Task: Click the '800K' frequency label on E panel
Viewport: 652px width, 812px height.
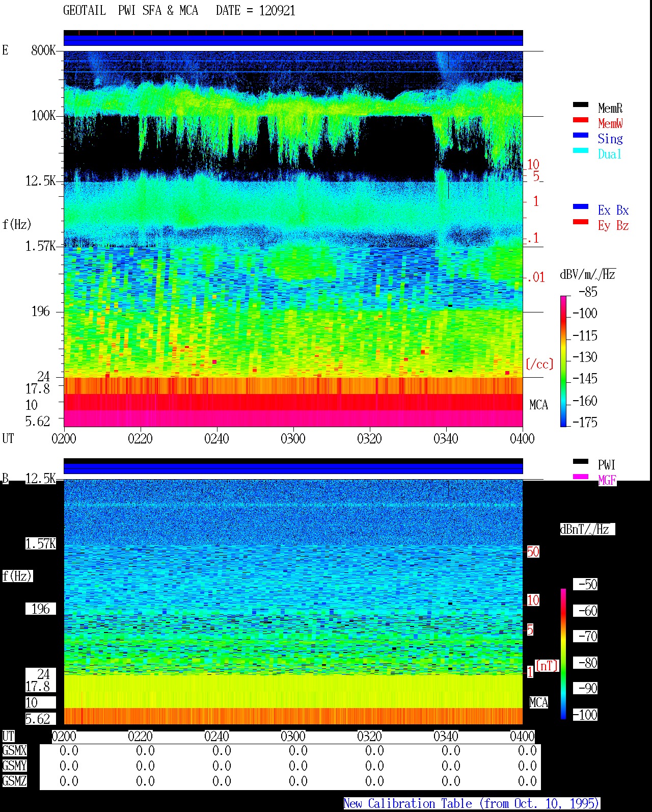Action: tap(43, 50)
